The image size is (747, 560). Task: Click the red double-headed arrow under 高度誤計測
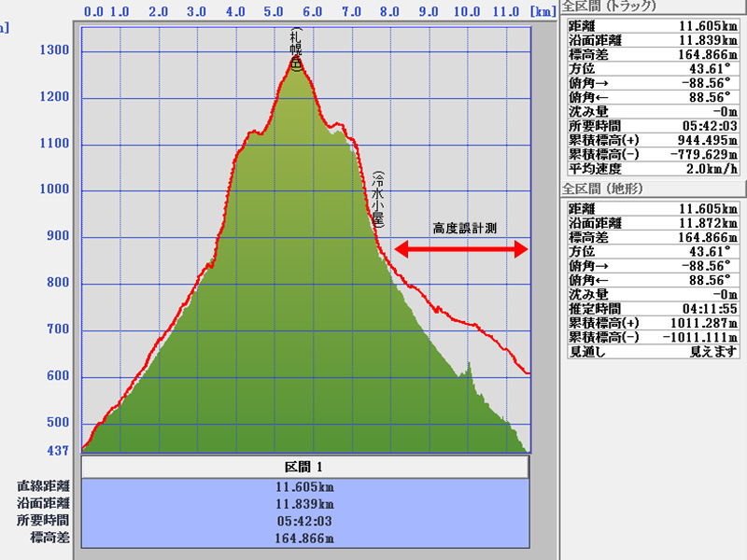[461, 249]
